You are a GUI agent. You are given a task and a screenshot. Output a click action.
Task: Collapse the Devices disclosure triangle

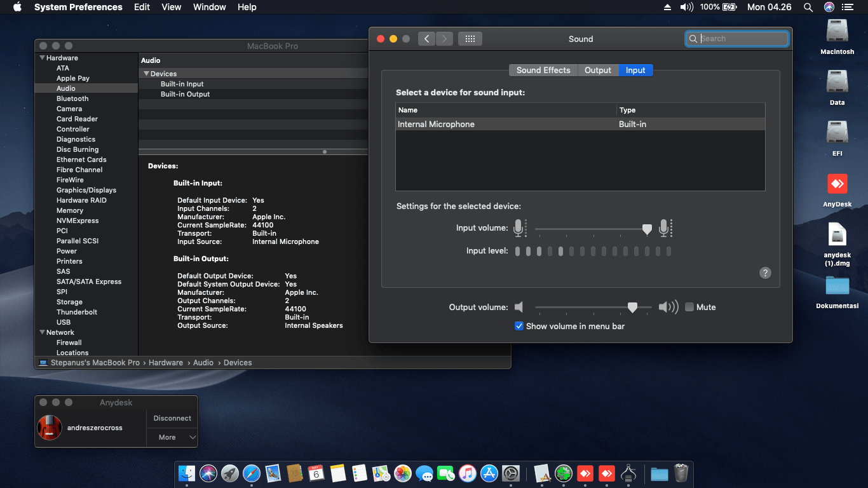[146, 74]
